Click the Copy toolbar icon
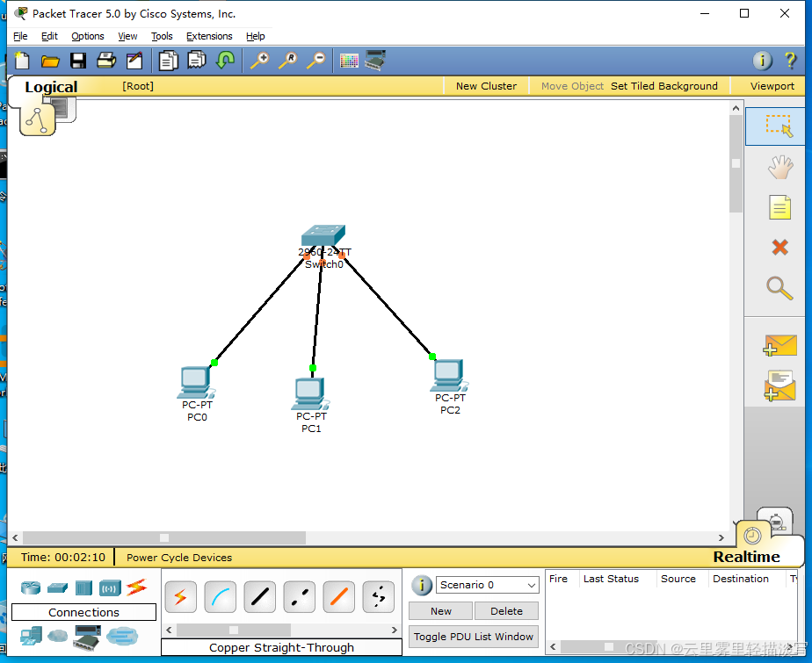Image resolution: width=812 pixels, height=663 pixels. [169, 61]
